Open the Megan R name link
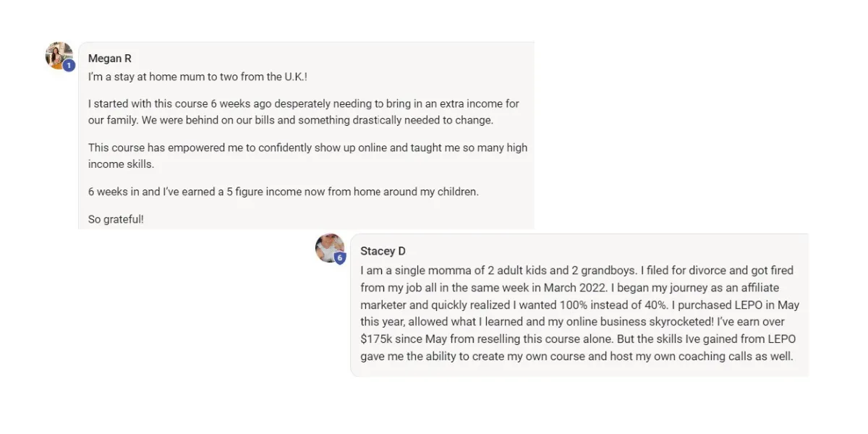The height and width of the screenshot is (434, 868). click(110, 59)
